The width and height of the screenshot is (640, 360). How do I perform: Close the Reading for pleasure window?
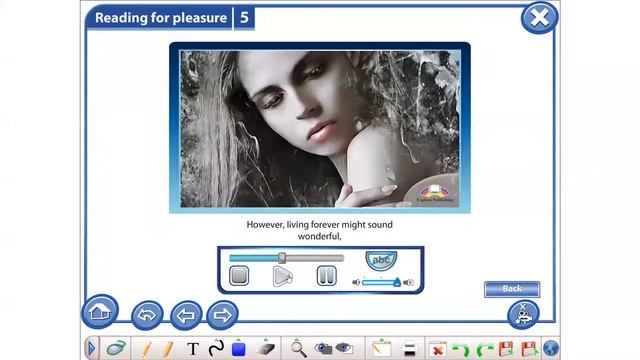[539, 18]
